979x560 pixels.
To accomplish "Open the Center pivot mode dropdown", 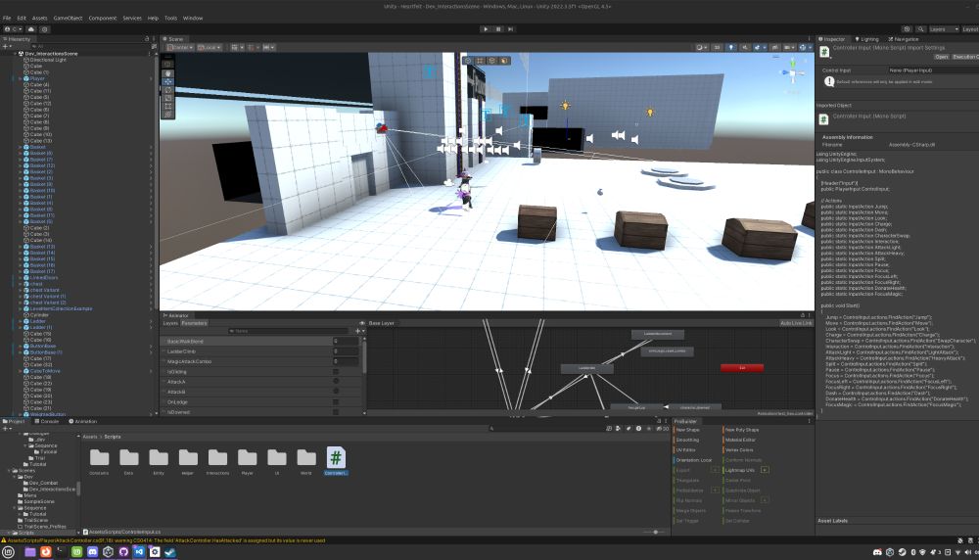I will click(180, 47).
